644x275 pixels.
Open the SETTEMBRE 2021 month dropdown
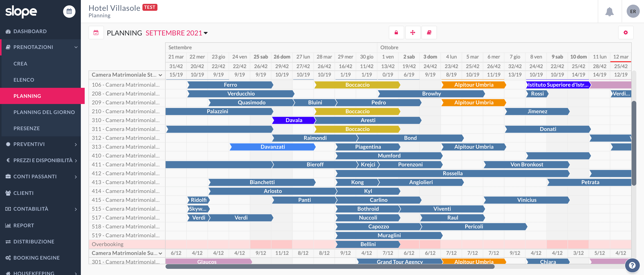[x=176, y=33]
